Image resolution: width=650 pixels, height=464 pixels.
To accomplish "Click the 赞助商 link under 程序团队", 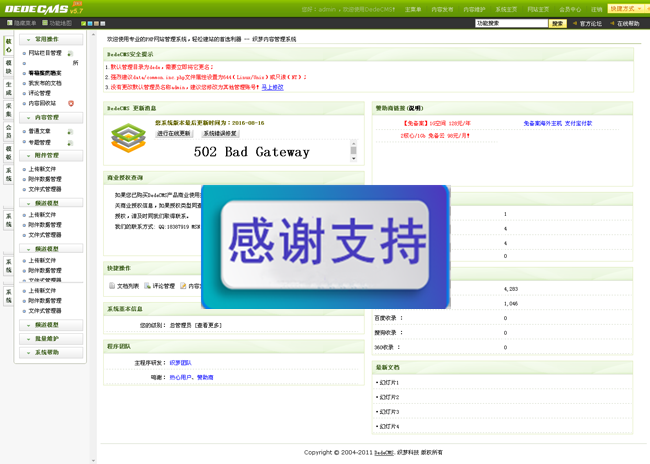I will click(x=205, y=377).
